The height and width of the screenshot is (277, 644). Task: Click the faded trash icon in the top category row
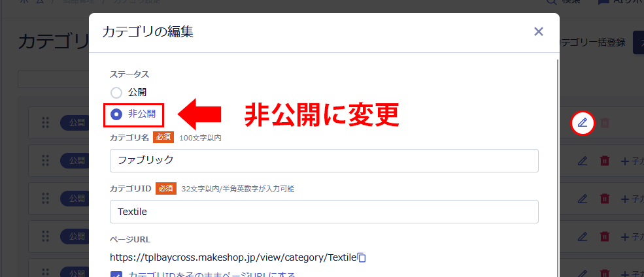605,122
